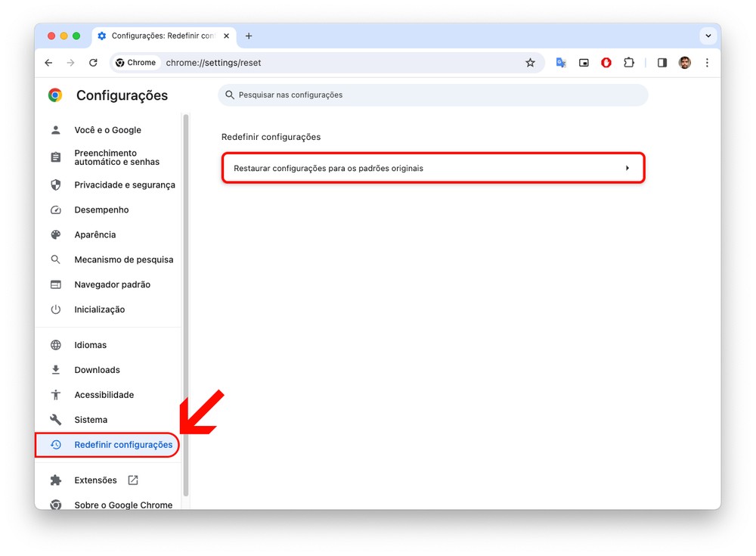The height and width of the screenshot is (556, 756).
Task: Click the red ad blocker extension icon
Action: point(606,63)
